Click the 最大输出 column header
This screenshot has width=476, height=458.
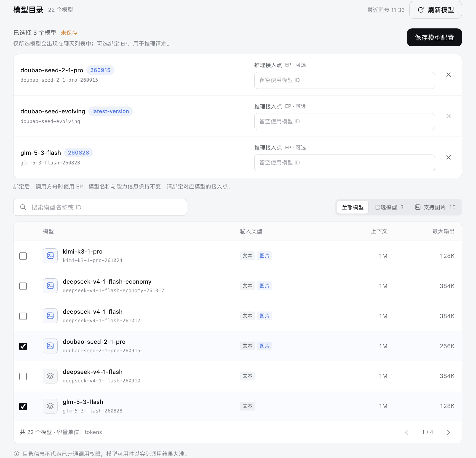click(x=443, y=231)
